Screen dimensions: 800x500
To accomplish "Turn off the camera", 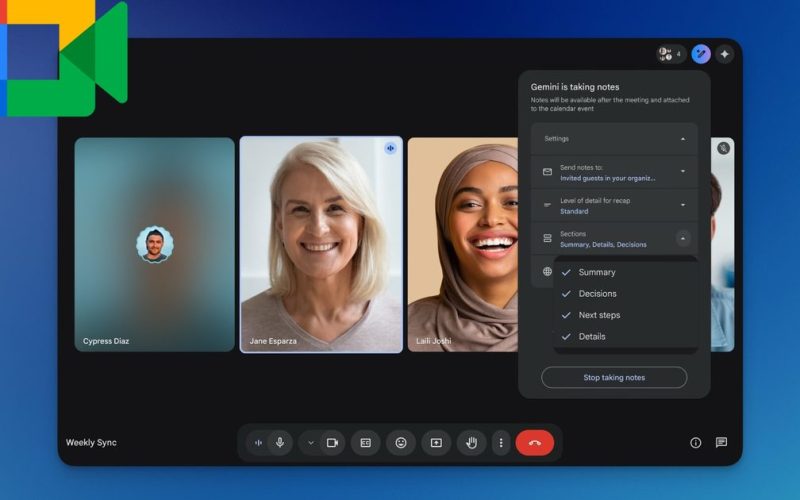I will [333, 443].
